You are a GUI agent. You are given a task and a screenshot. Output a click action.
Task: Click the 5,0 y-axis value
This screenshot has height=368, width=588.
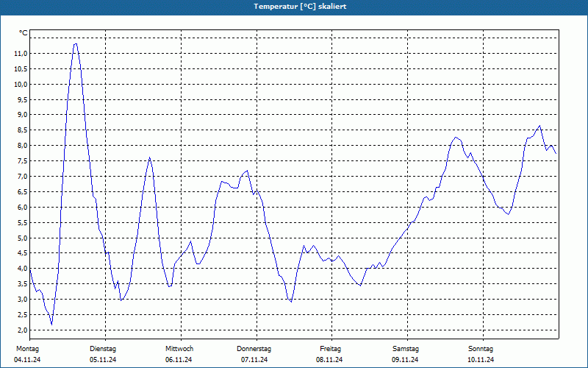point(22,238)
